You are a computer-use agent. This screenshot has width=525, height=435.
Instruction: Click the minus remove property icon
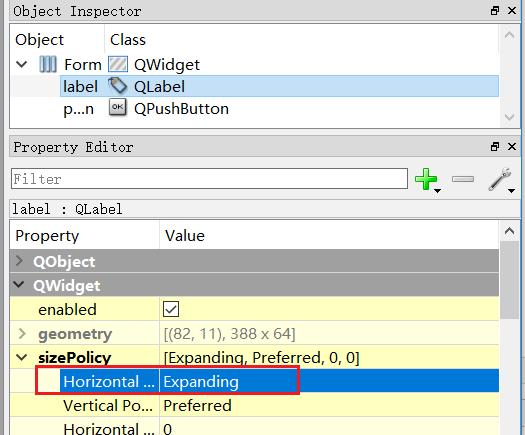[x=463, y=179]
